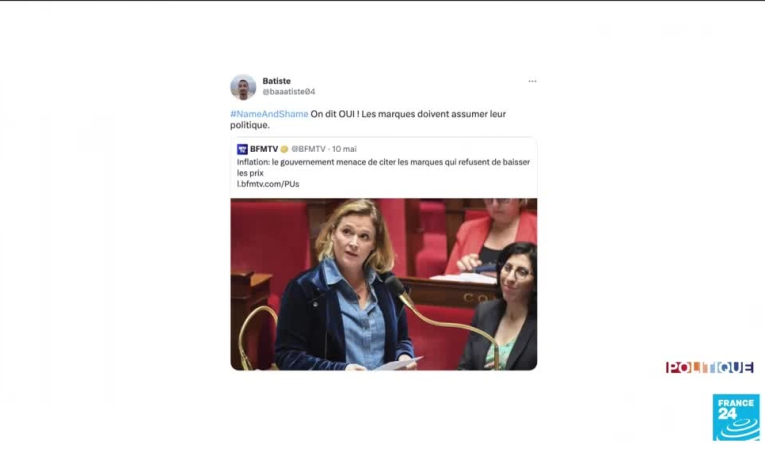Viewport: 765px width, 456px height.
Task: Open the @BFMTV handle
Action: (308, 149)
